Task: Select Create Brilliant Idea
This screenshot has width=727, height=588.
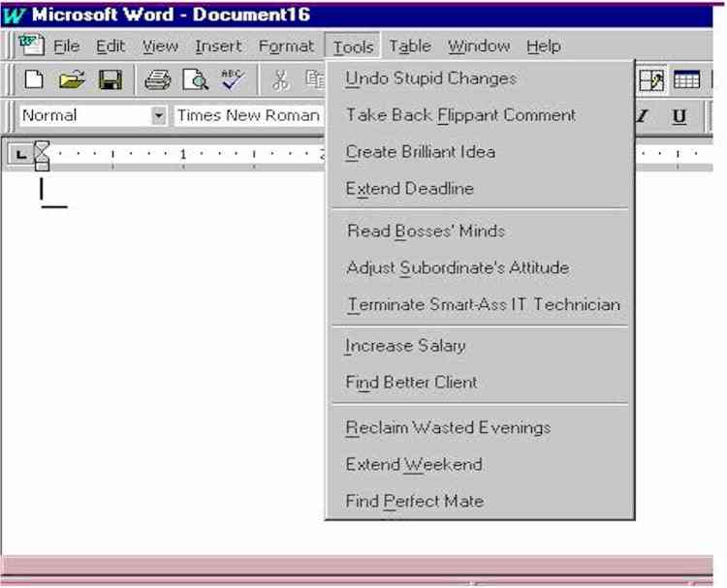Action: [480, 151]
